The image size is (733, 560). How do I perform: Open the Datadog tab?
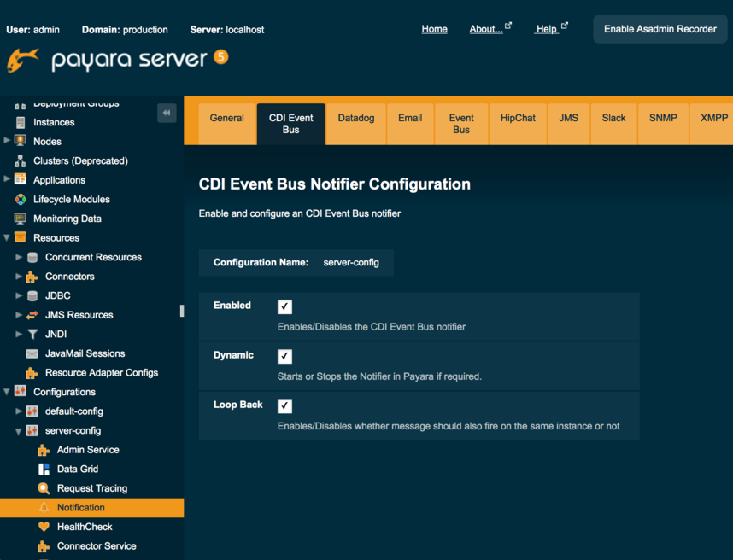(x=356, y=124)
